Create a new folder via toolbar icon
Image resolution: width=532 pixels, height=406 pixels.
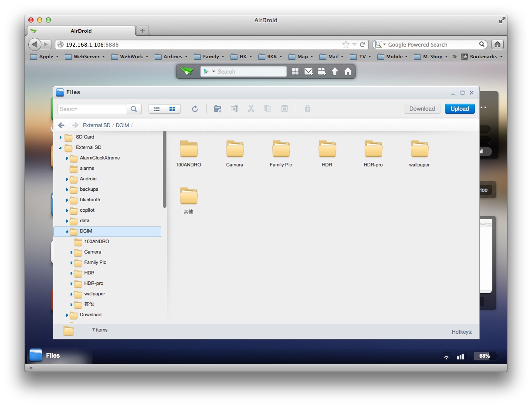click(x=217, y=109)
